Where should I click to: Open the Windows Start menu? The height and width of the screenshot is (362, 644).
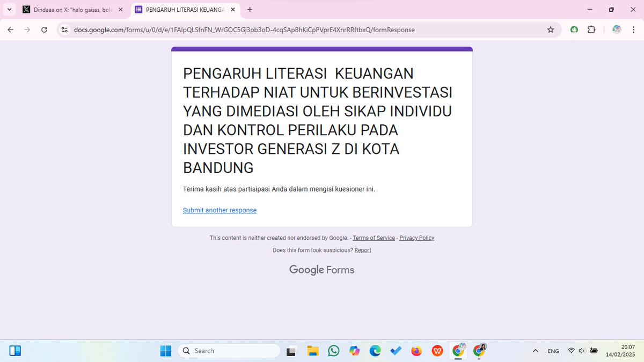pos(166,351)
